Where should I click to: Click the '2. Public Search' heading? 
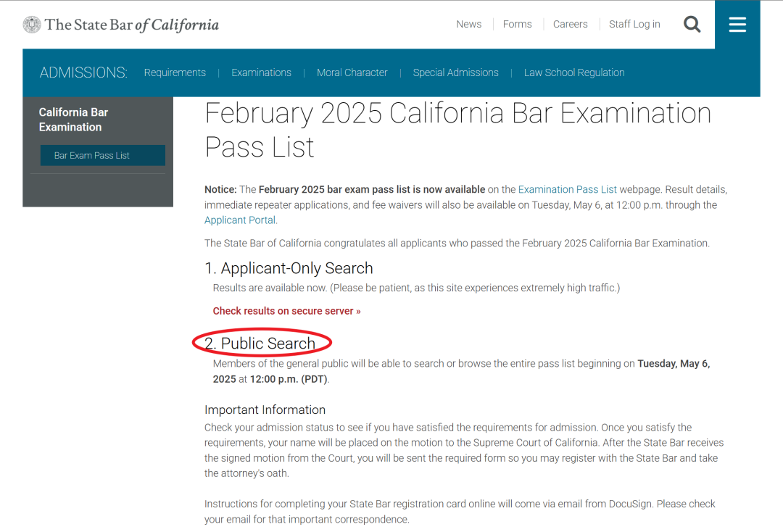pyautogui.click(x=260, y=344)
